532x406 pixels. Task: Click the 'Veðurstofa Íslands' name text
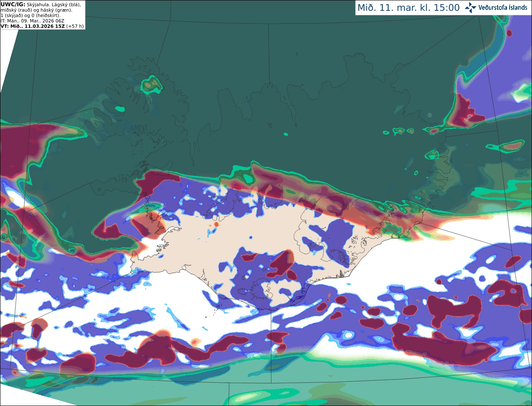point(503,7)
